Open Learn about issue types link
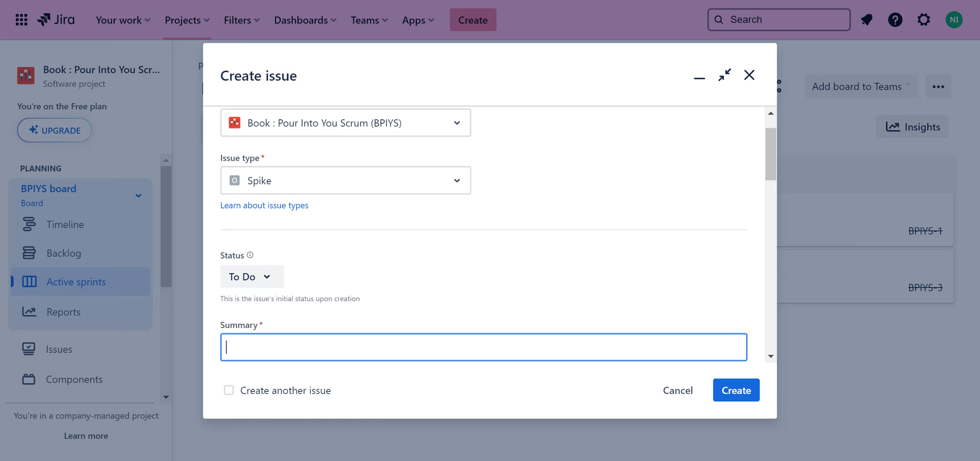980x461 pixels. click(264, 205)
